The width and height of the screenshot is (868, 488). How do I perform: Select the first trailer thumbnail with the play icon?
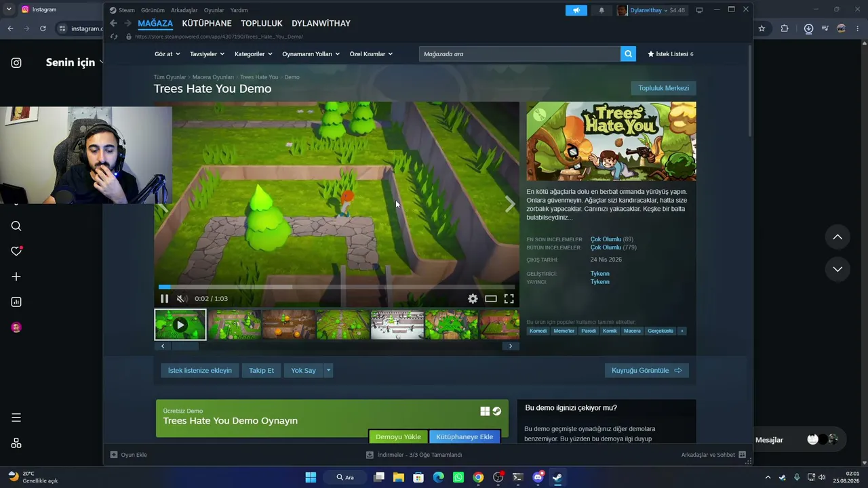pyautogui.click(x=180, y=325)
